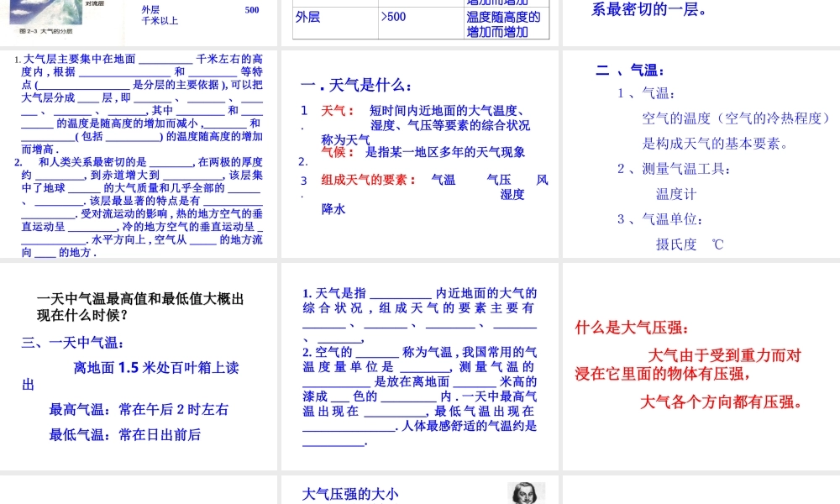Click the text 摄氏度 ℃

coord(690,244)
